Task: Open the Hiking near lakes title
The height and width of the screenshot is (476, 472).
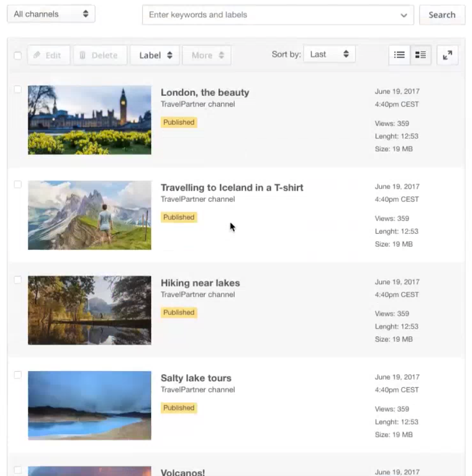Action: tap(200, 283)
